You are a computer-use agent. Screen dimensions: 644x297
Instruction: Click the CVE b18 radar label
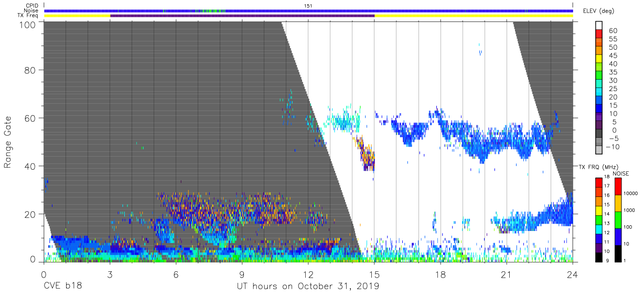62,287
